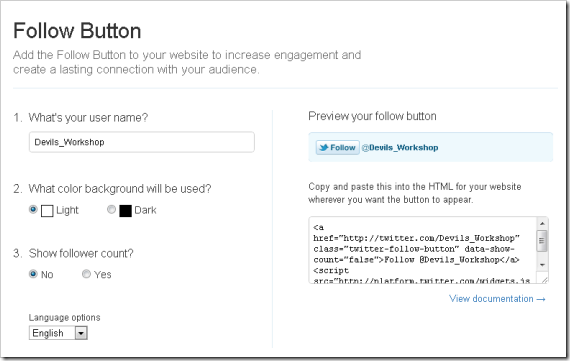Click the Yes label under follower count

pos(103,274)
